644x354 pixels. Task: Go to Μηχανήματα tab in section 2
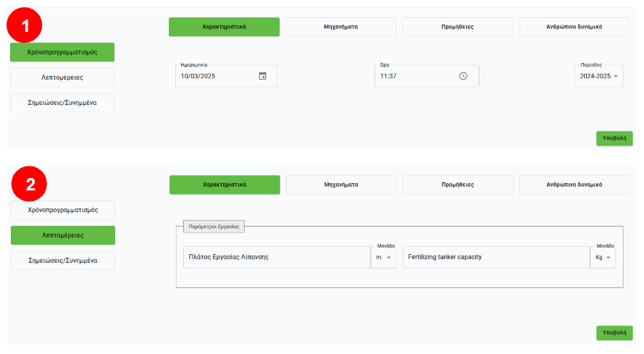click(x=341, y=185)
